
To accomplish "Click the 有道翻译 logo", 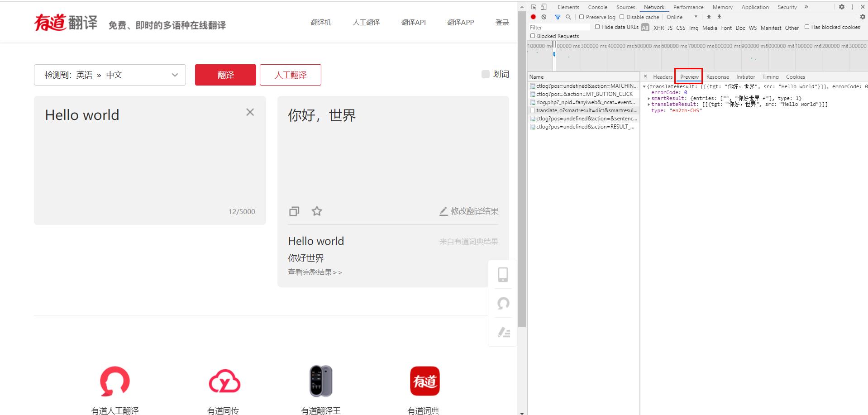I will point(66,22).
